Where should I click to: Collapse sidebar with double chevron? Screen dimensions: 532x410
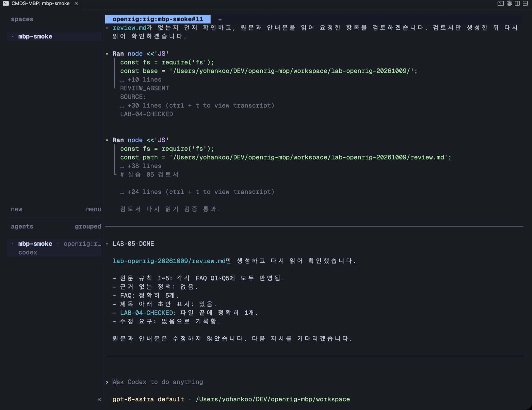[x=99, y=399]
